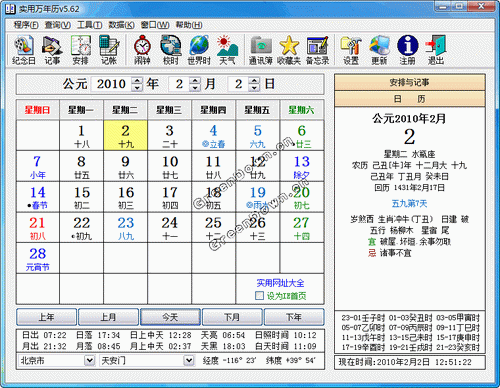Click the month input field
The width and height of the screenshot is (500, 388).
(x=179, y=84)
